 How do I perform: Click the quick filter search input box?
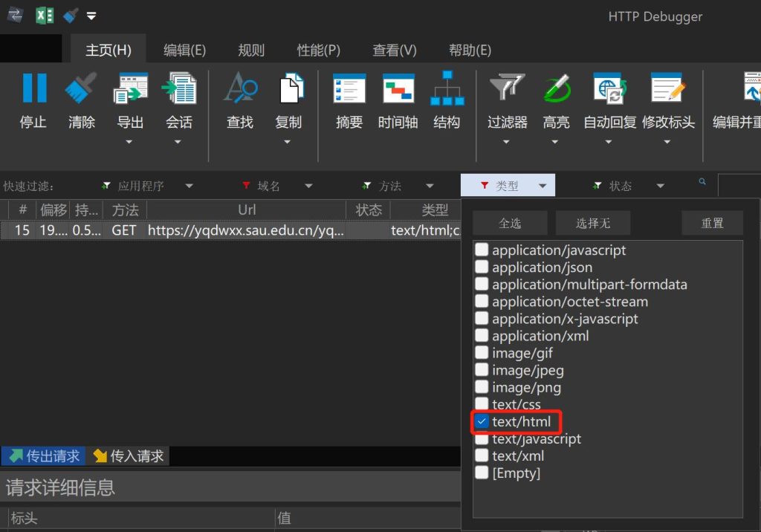click(739, 186)
